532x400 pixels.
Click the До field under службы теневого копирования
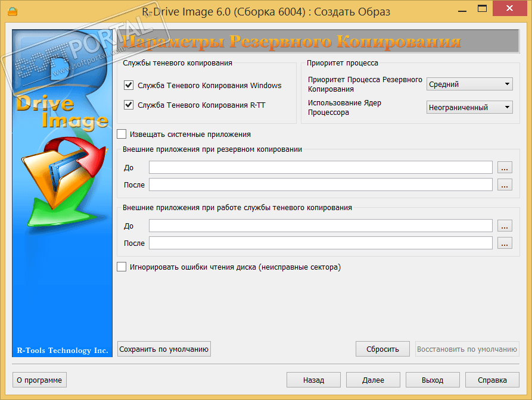(321, 226)
